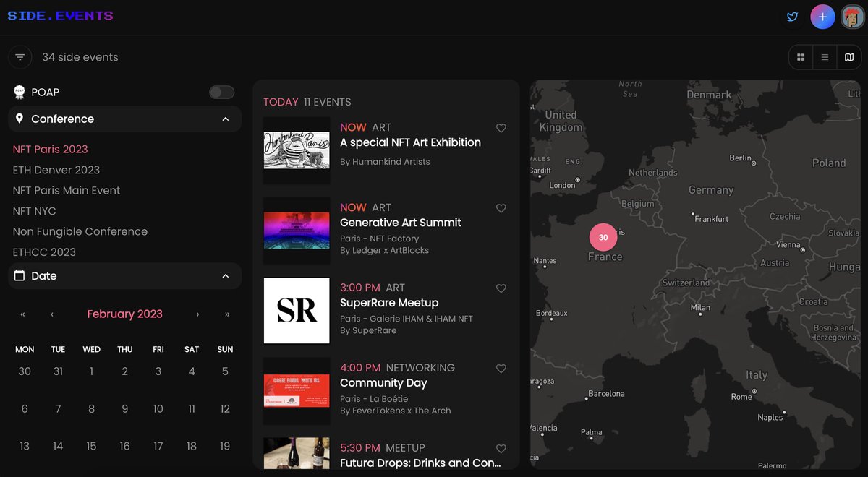This screenshot has height=477, width=868.
Task: Open SuperRare Meetup event title
Action: click(x=389, y=303)
